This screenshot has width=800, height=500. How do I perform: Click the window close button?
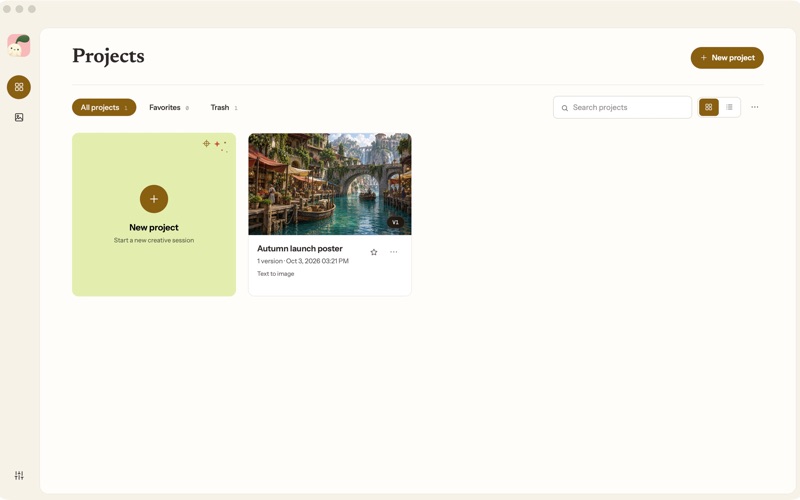7,9
